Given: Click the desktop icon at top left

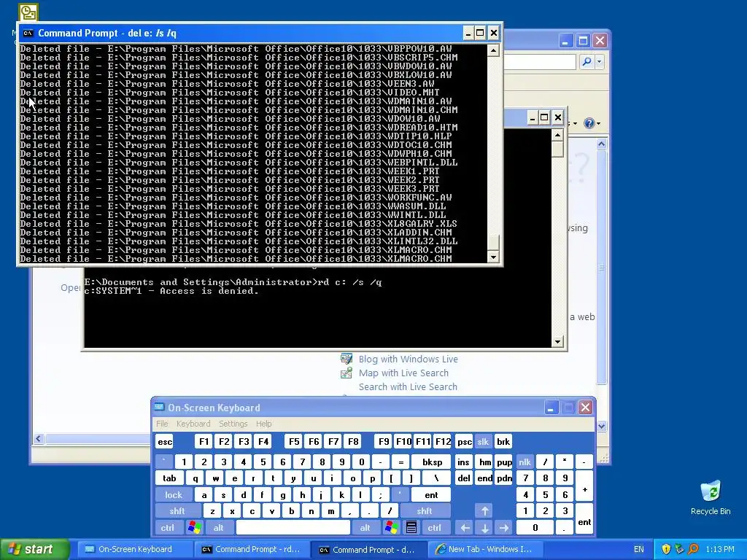Looking at the screenshot, I should coord(28,12).
